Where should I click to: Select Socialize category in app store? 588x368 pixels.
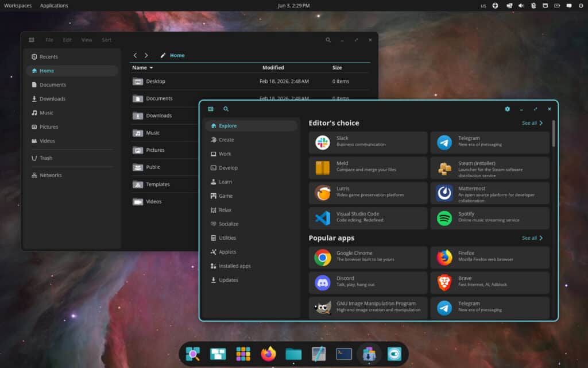pyautogui.click(x=252, y=224)
